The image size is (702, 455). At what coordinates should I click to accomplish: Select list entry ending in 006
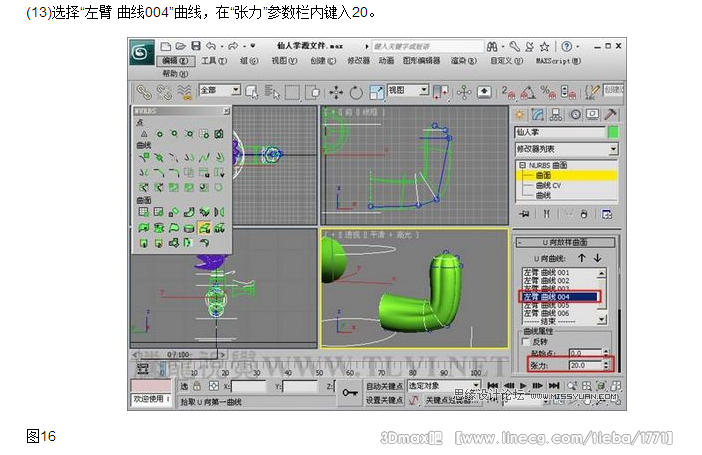tap(546, 313)
